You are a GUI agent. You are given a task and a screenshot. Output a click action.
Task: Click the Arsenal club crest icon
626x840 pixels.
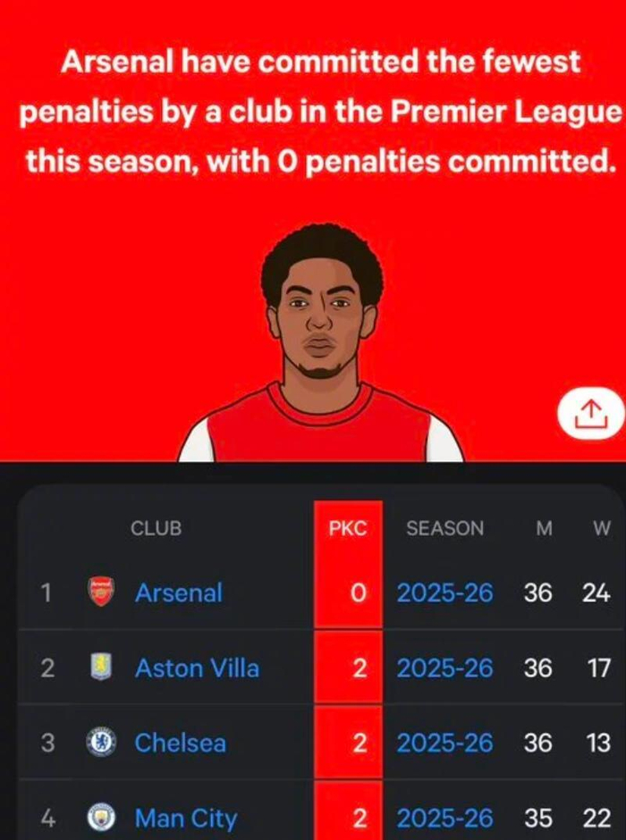point(101,592)
